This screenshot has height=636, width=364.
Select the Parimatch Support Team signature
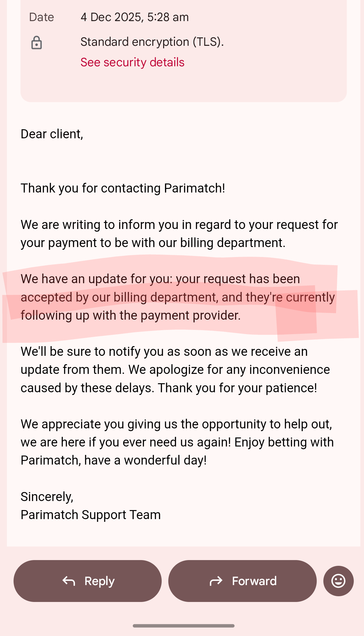coord(91,515)
